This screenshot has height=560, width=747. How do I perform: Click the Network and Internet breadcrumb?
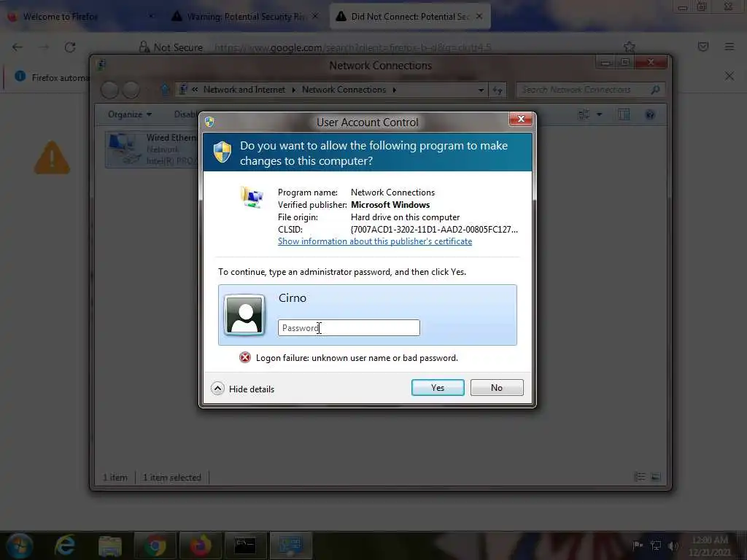[x=244, y=90]
